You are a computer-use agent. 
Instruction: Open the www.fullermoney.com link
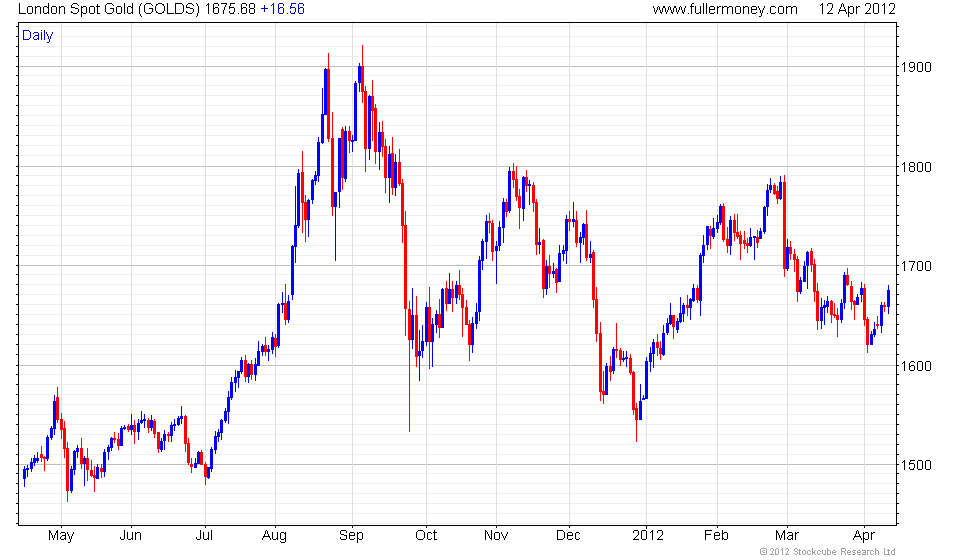(725, 9)
